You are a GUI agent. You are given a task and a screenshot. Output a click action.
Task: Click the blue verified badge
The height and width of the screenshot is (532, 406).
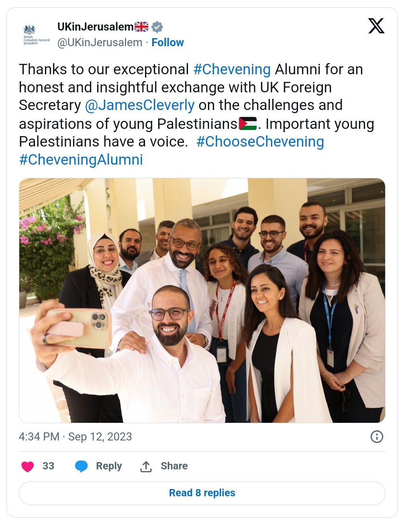[x=157, y=27]
